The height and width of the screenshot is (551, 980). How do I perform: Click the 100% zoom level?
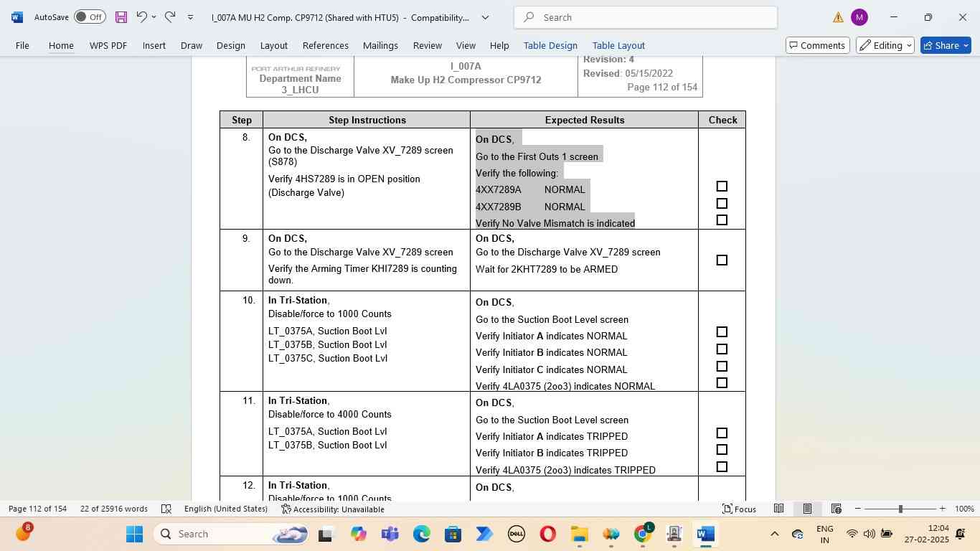tap(964, 509)
